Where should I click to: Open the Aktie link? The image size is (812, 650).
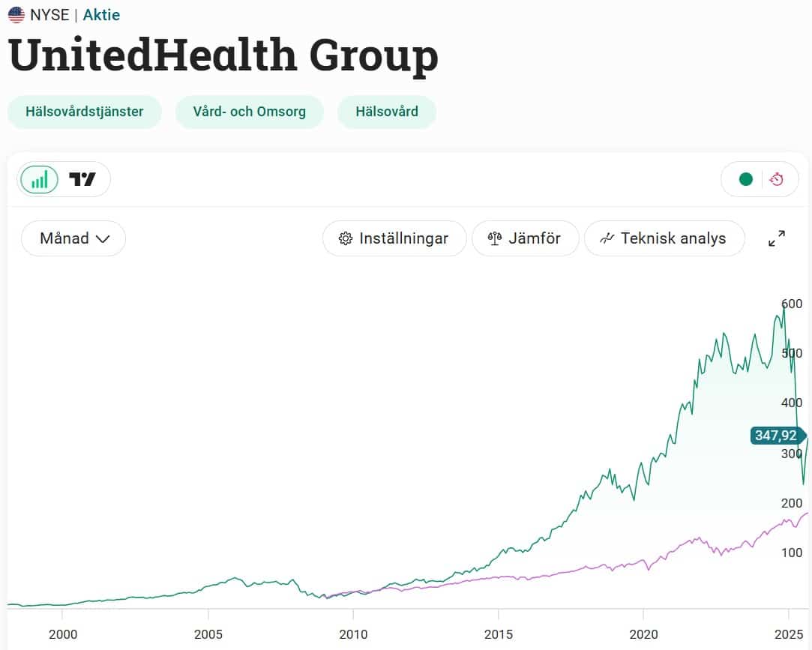(101, 15)
